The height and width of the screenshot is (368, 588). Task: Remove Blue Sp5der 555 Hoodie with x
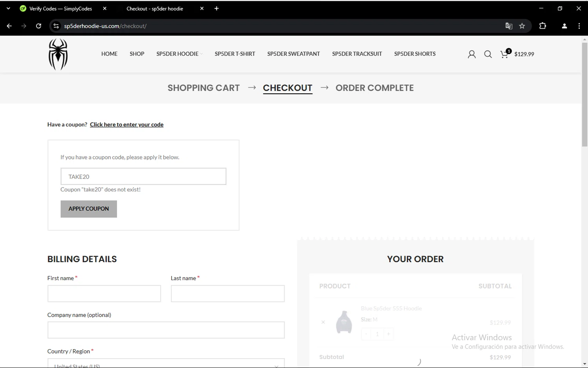pyautogui.click(x=323, y=322)
